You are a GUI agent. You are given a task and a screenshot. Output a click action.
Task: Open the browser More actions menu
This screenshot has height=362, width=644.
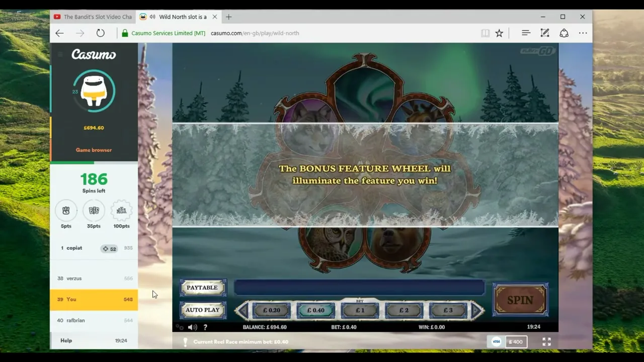(583, 33)
